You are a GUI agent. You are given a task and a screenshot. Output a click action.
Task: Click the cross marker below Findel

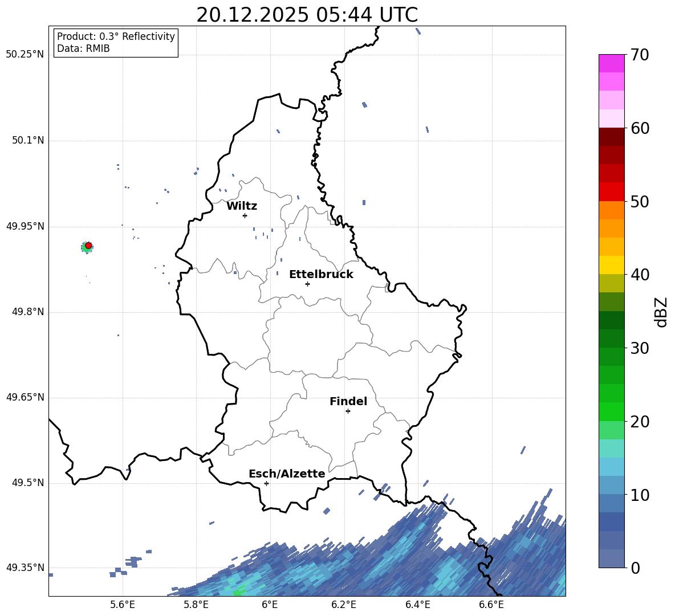coord(348,411)
